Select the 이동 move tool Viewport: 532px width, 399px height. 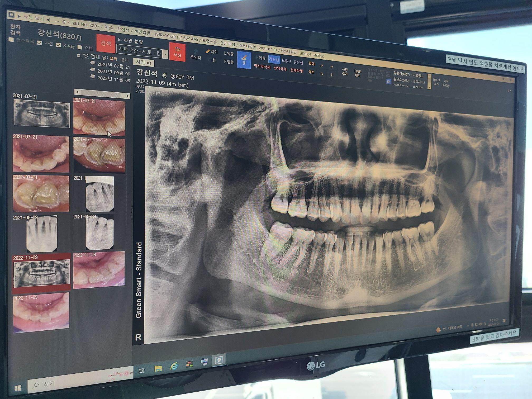coord(260,58)
